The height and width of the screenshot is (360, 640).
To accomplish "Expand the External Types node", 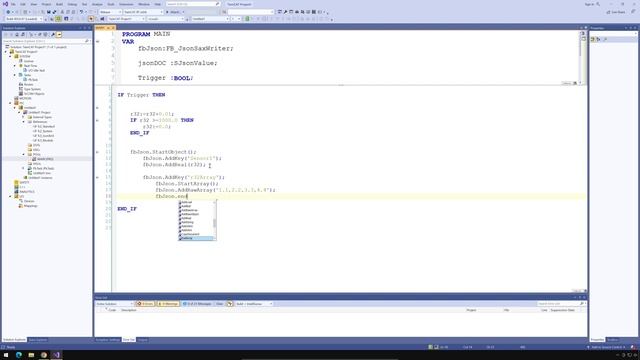I will 24,117.
